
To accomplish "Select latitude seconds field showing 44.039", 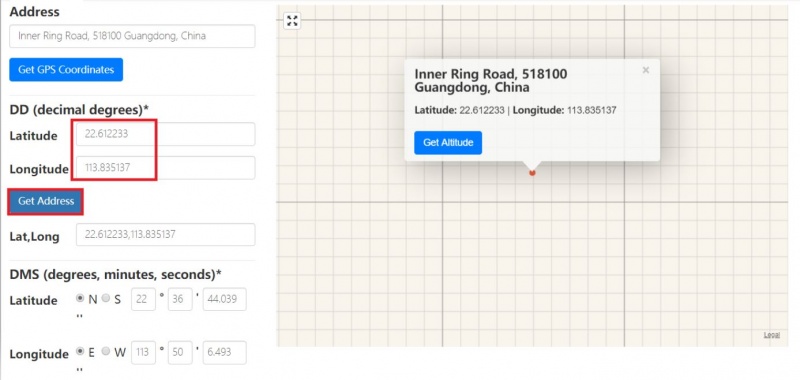I will pos(224,299).
